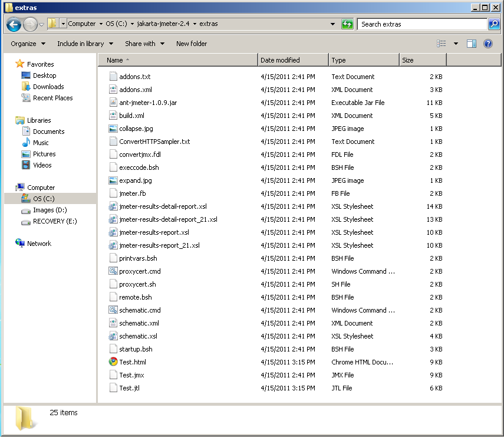Viewport: 504px width, 437px height.
Task: Select the schematic.xml file
Action: (139, 323)
